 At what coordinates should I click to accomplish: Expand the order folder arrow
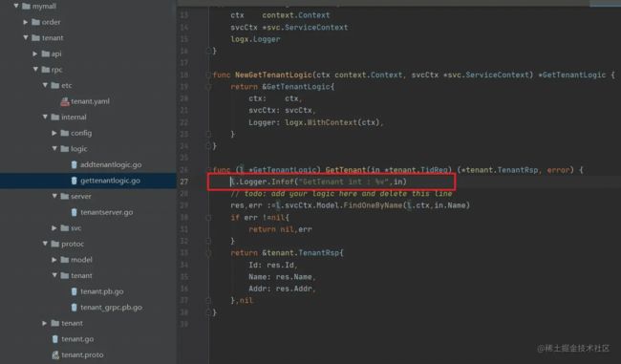pos(26,22)
